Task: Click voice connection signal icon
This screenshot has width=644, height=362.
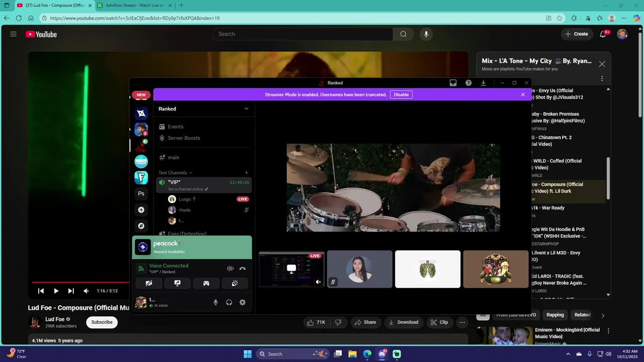Action: pyautogui.click(x=141, y=268)
